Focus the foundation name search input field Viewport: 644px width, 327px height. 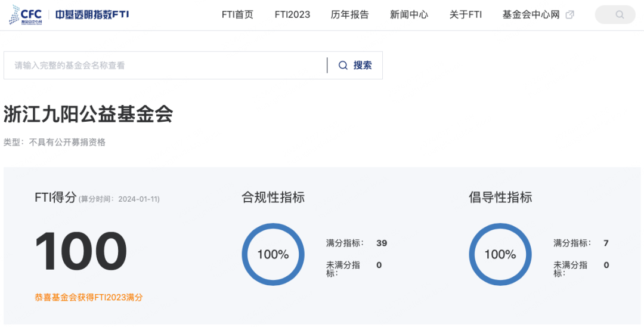tap(165, 65)
